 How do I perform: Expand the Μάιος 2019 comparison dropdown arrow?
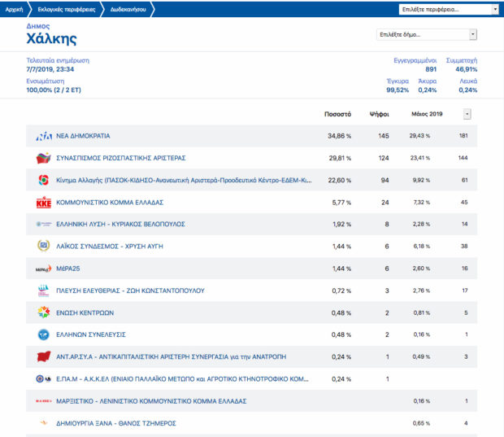tap(467, 114)
